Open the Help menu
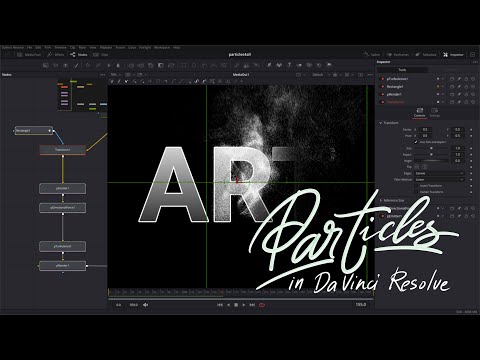The image size is (480, 360). (x=177, y=48)
